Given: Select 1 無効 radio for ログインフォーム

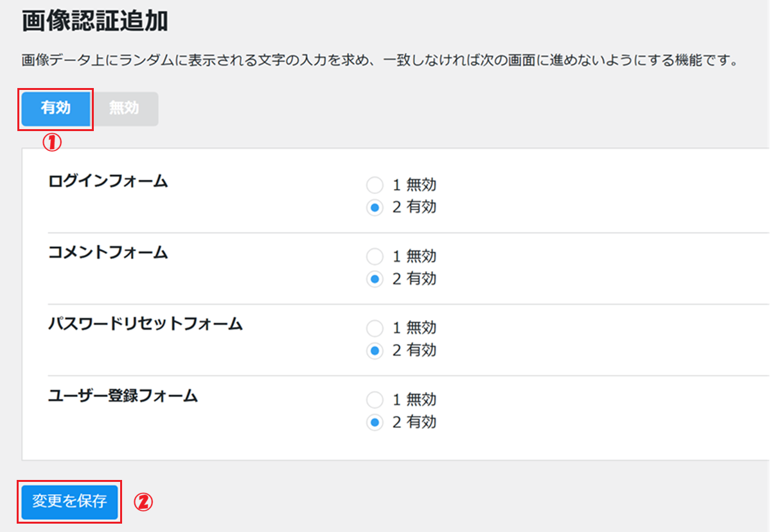Looking at the screenshot, I should click(374, 186).
